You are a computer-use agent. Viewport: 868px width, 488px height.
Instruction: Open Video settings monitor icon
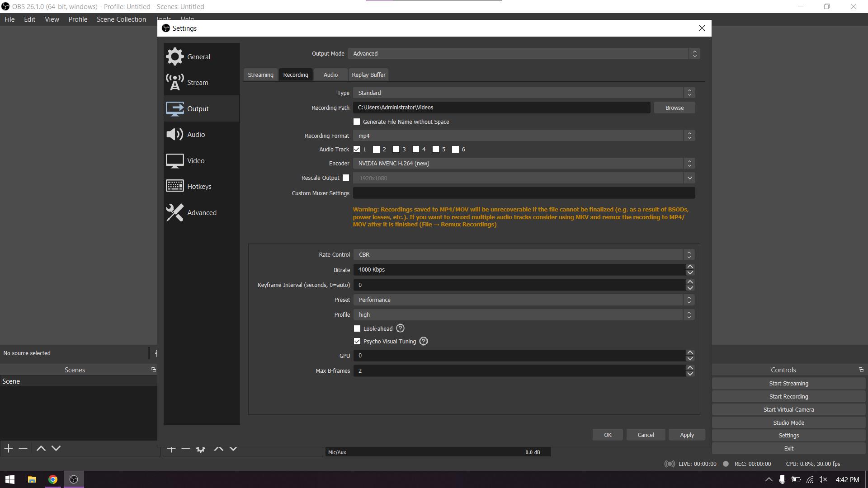coord(175,160)
